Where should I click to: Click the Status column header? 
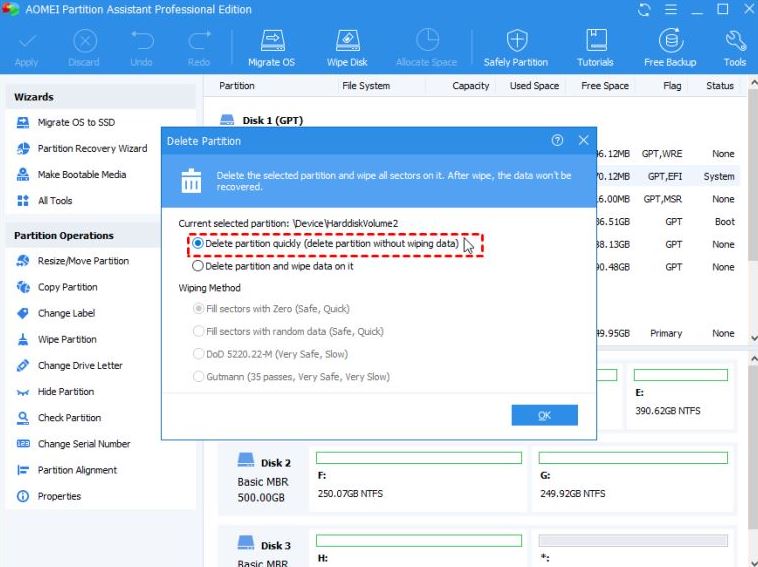point(720,86)
